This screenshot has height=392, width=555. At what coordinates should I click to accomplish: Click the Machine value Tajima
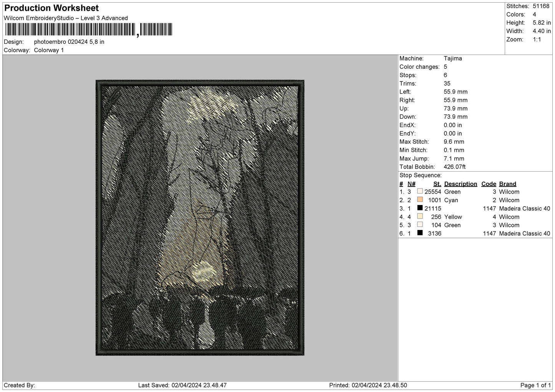[453, 58]
